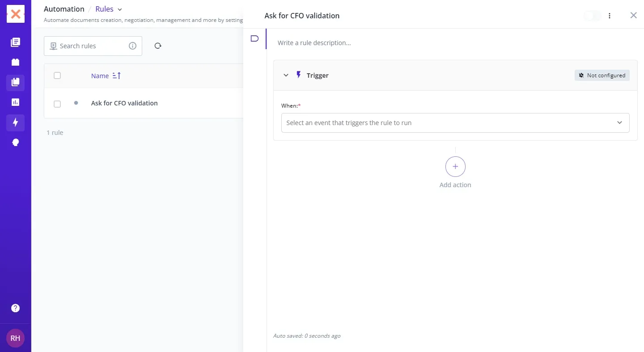Select the templates library sidebar icon

point(15,82)
